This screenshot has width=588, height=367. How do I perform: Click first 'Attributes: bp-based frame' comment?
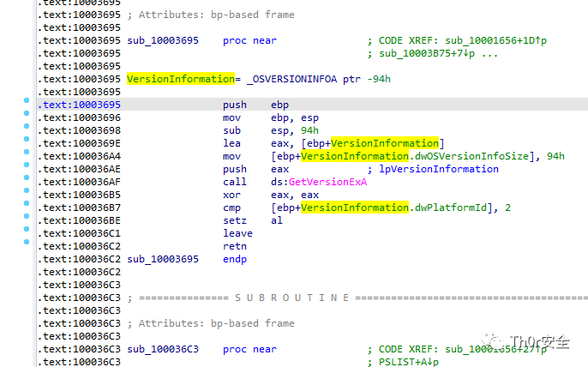211,15
